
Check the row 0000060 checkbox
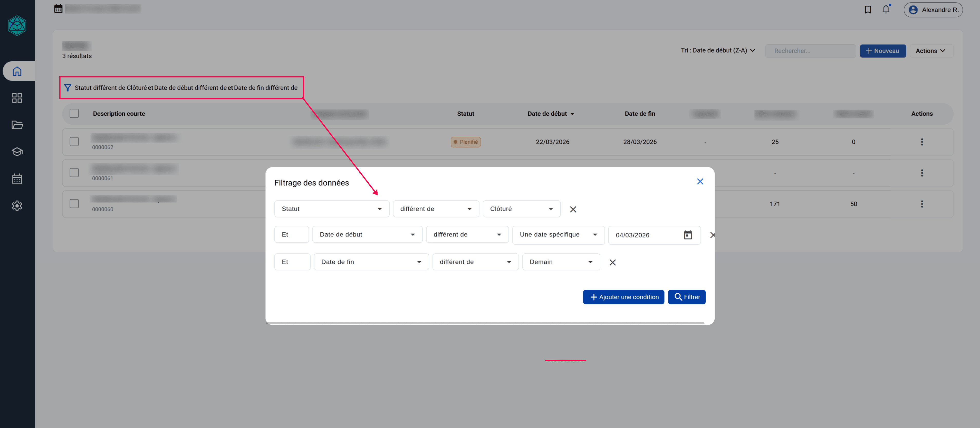click(x=74, y=204)
